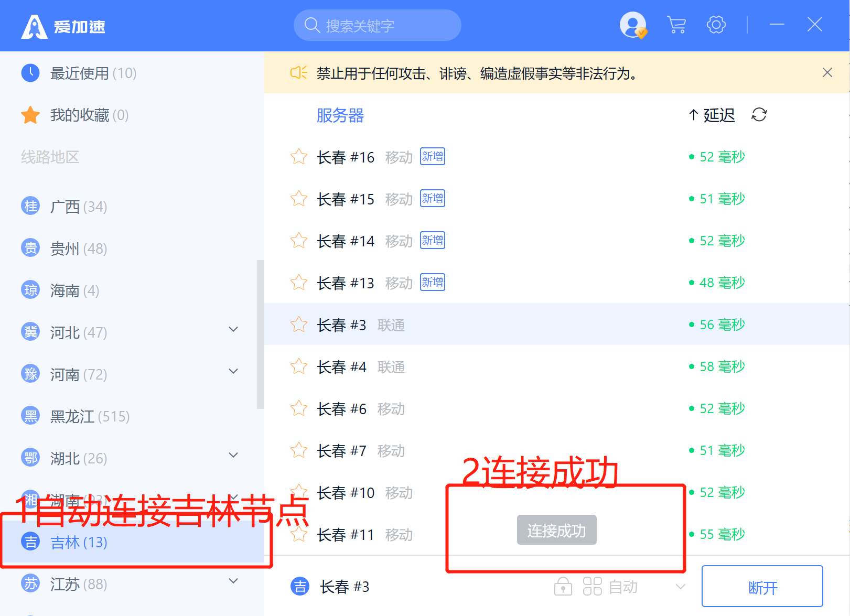Select the 海南 (4) region
This screenshot has height=616, width=850.
128,290
